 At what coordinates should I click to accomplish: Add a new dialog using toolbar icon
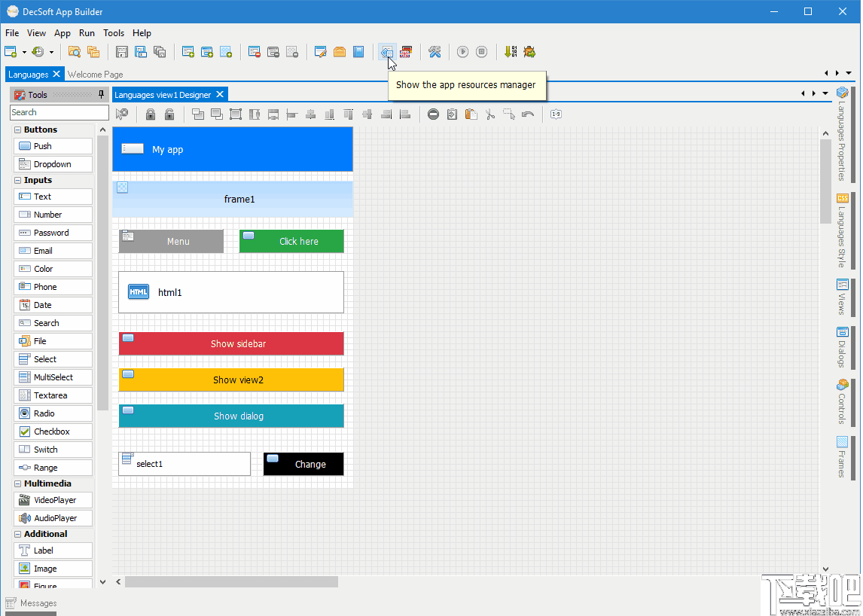[207, 52]
